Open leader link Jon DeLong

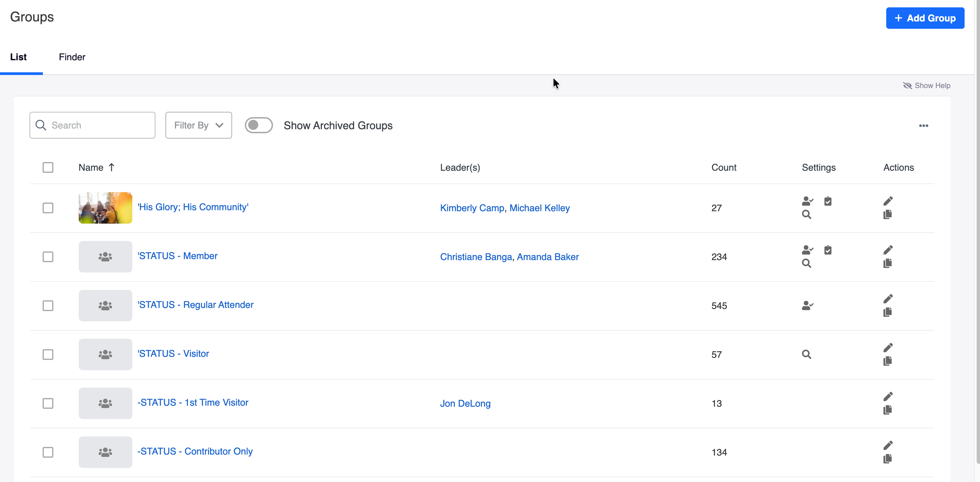[465, 403]
